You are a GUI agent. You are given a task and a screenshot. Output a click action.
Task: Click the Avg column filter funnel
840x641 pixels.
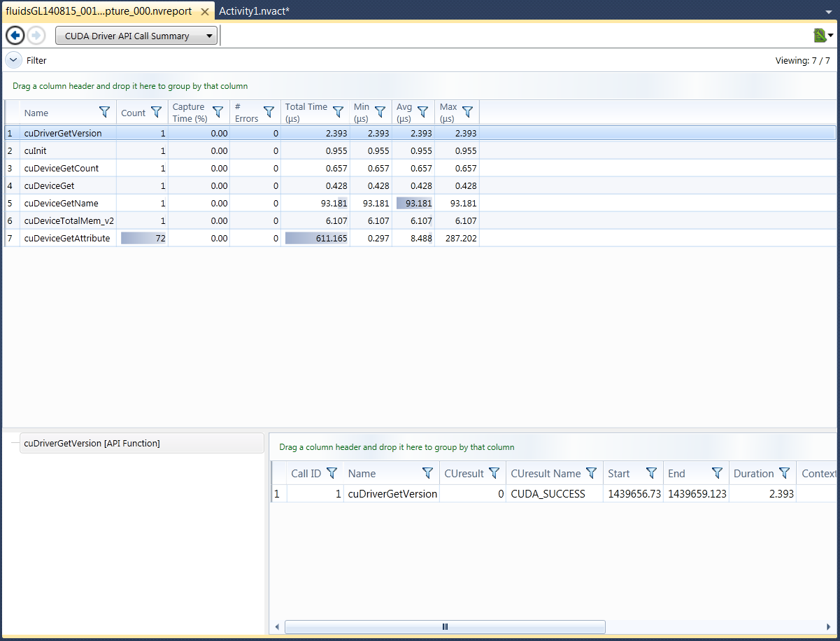(422, 112)
